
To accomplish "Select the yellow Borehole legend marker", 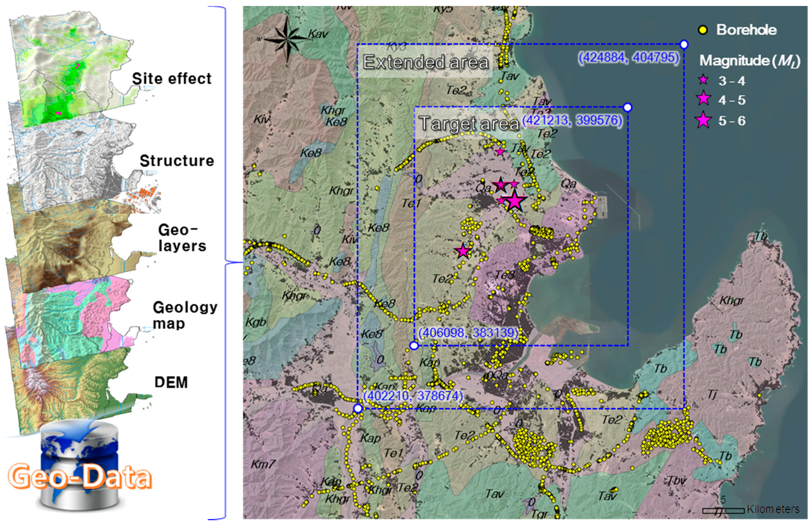I will click(703, 30).
